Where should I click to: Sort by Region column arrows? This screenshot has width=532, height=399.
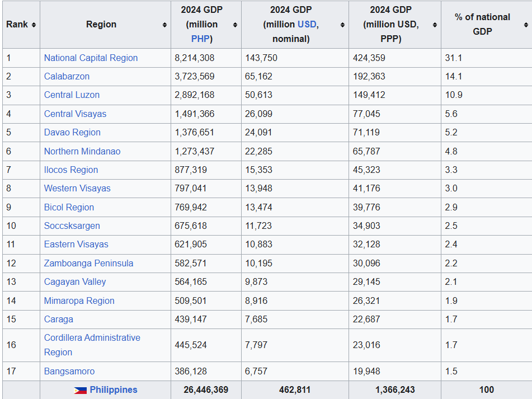point(164,25)
